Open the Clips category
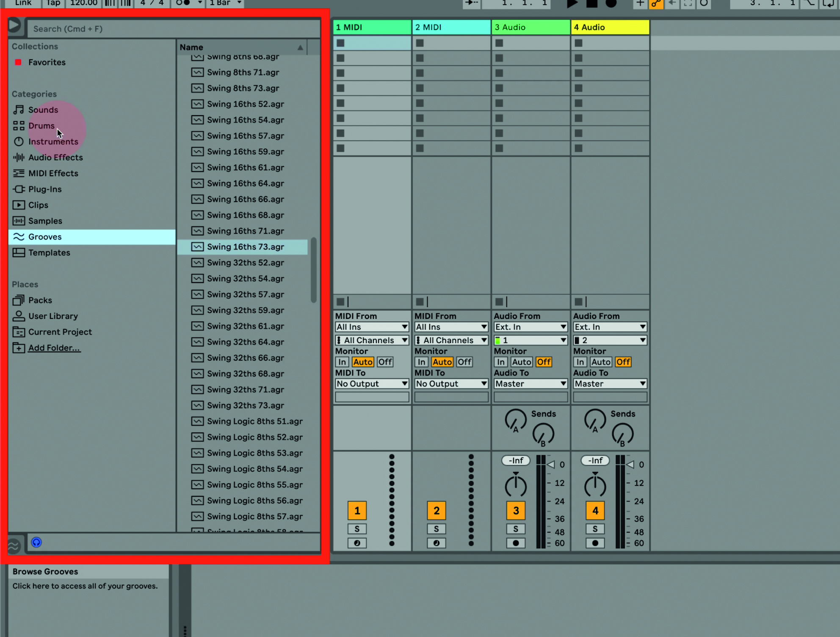 click(38, 205)
